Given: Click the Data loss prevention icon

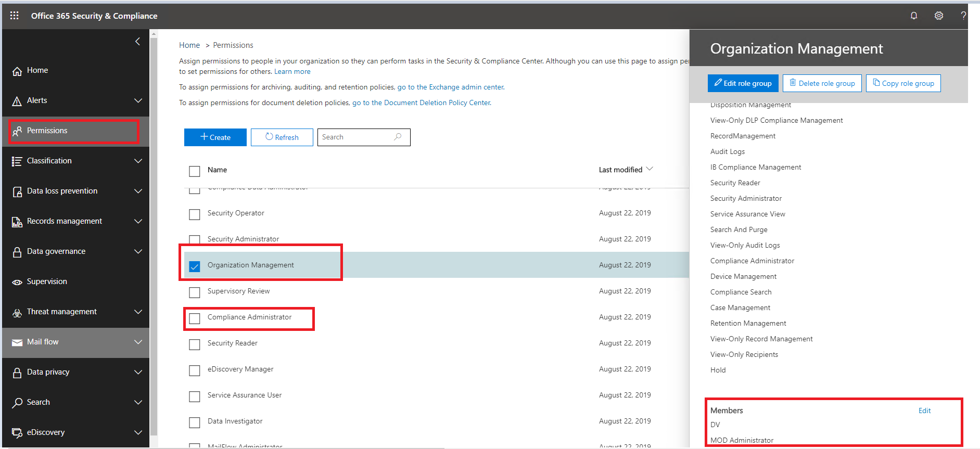Looking at the screenshot, I should pos(17,191).
